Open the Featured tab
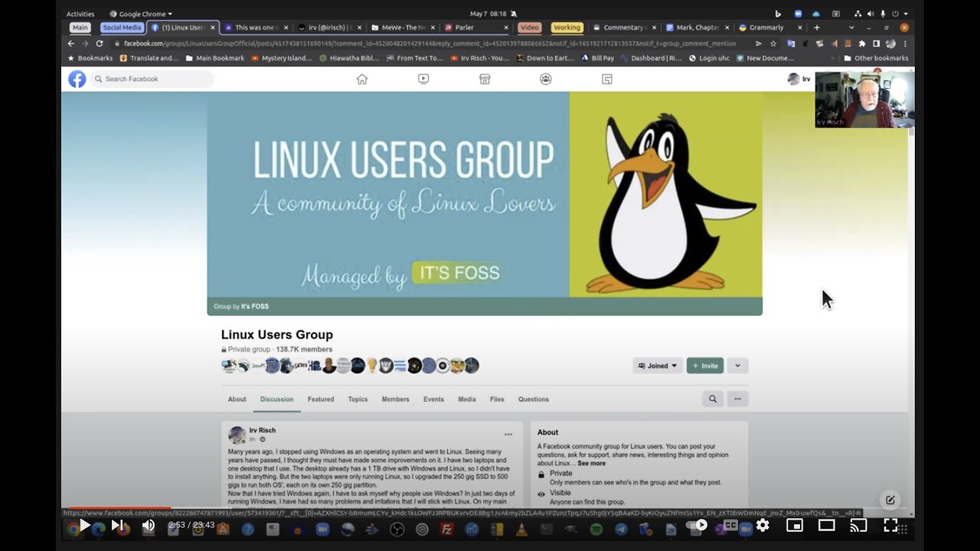This screenshot has width=980, height=551. [x=321, y=399]
